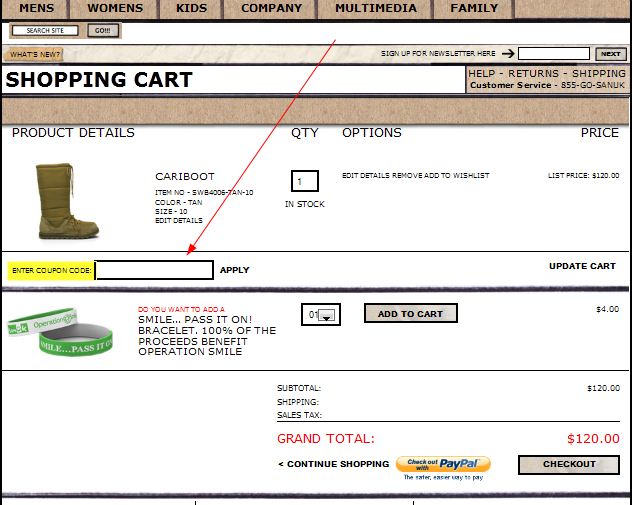Open the RETURNS link
The image size is (632, 505).
[533, 73]
